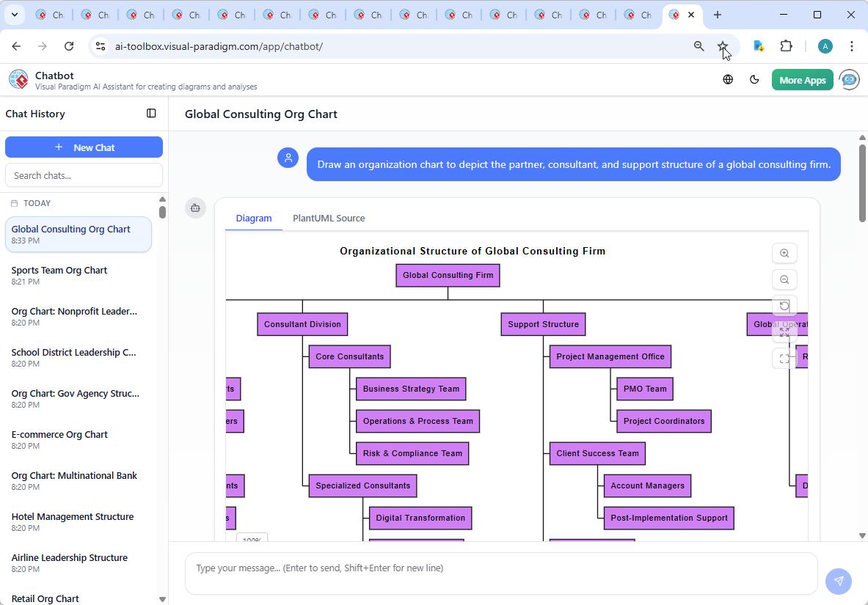Viewport: 868px width, 605px height.
Task: Switch to the PlantUML Source tab
Action: click(328, 218)
